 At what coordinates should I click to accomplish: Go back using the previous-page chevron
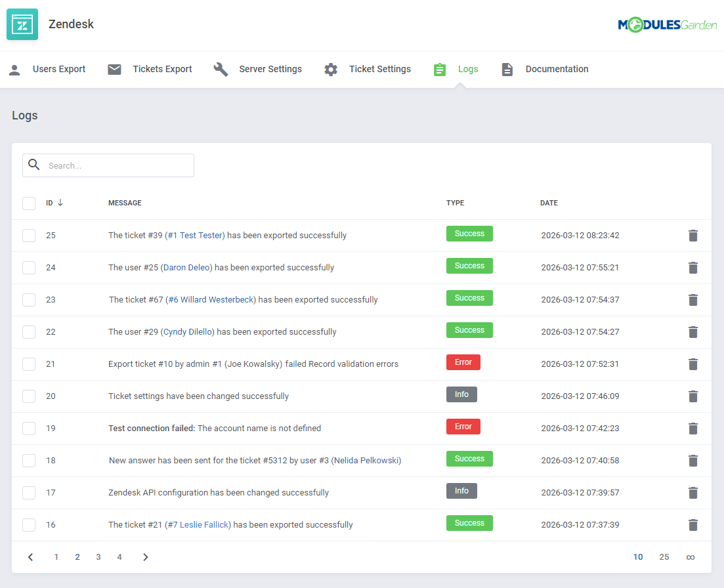click(x=30, y=556)
